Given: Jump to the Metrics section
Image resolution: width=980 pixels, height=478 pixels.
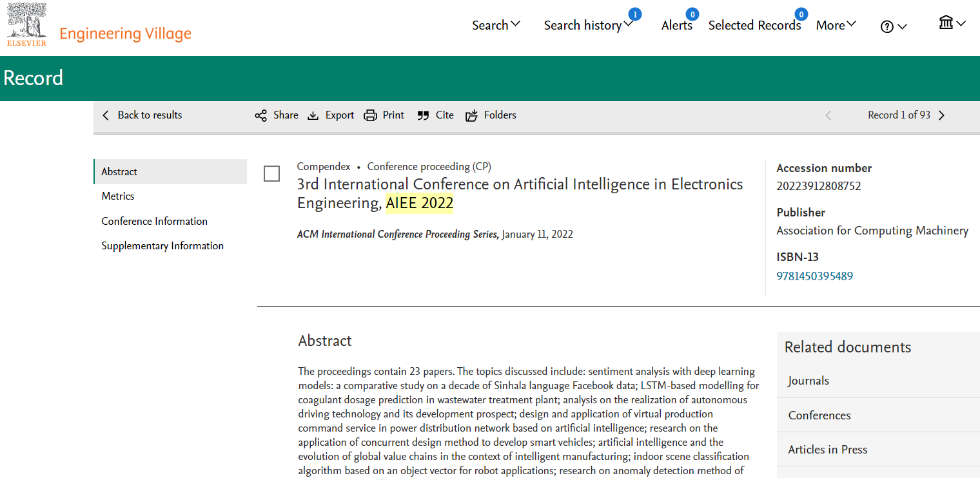Looking at the screenshot, I should click(x=118, y=196).
